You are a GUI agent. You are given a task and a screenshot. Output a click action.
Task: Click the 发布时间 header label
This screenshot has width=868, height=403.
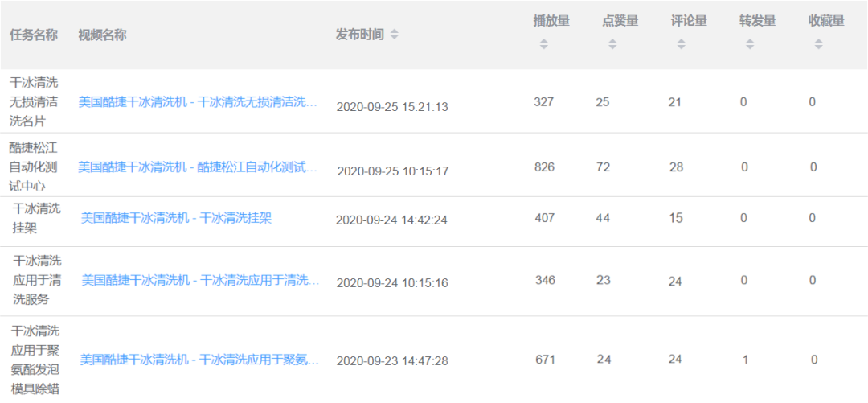point(360,35)
